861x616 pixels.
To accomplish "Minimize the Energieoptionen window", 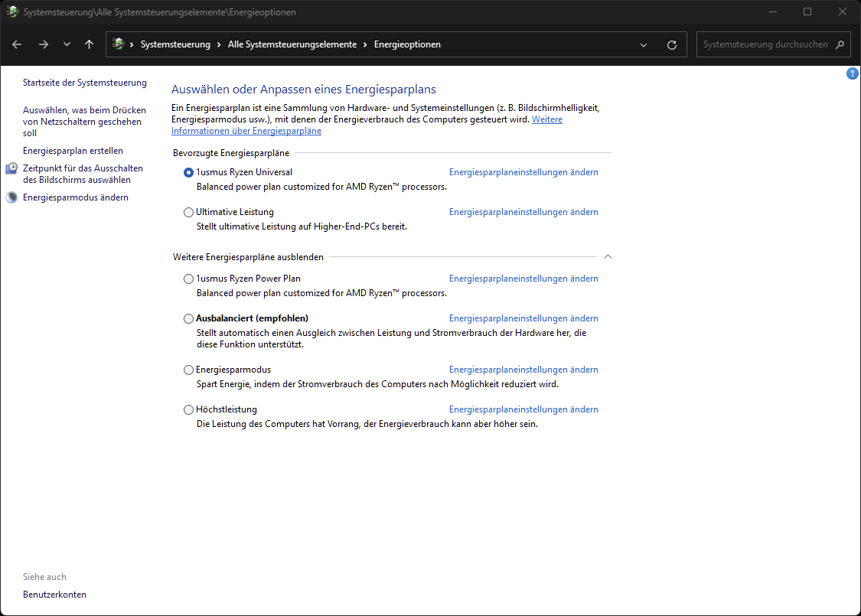I will [x=772, y=11].
